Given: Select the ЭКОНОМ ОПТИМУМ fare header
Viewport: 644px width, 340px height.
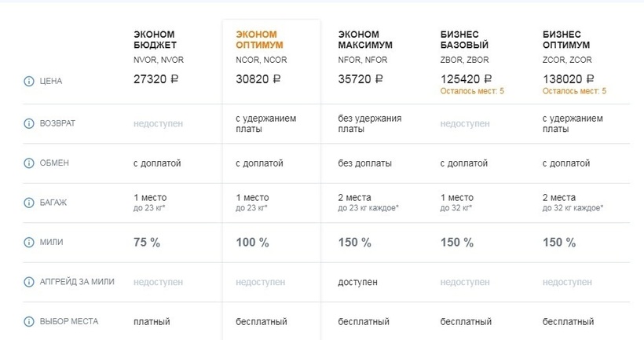Looking at the screenshot, I should (x=257, y=39).
